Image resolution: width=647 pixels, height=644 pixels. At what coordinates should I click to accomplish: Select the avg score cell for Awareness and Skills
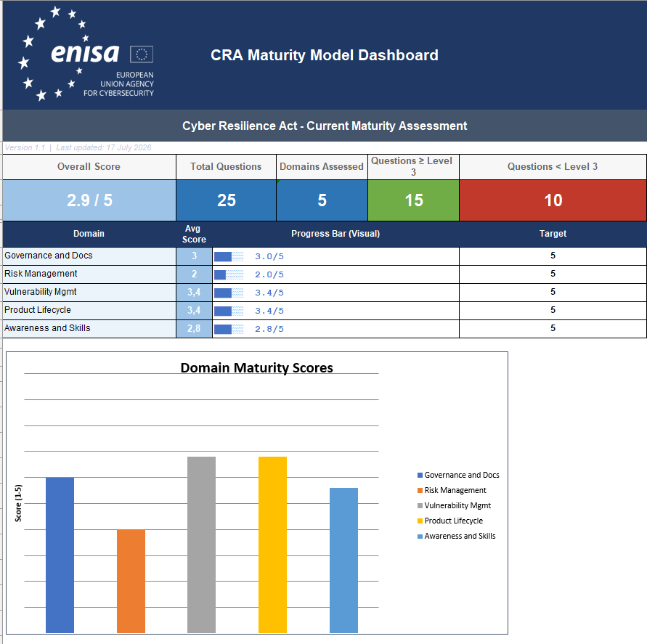[194, 328]
